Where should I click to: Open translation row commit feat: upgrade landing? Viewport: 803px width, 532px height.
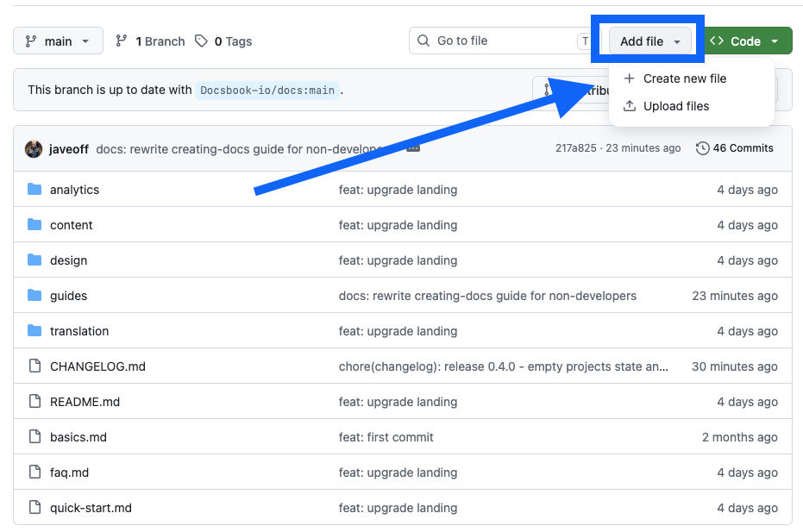[398, 331]
